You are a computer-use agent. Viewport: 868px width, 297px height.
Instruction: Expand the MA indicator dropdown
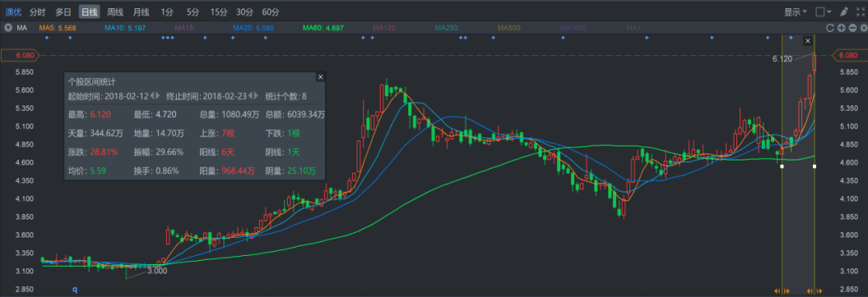tap(8, 28)
